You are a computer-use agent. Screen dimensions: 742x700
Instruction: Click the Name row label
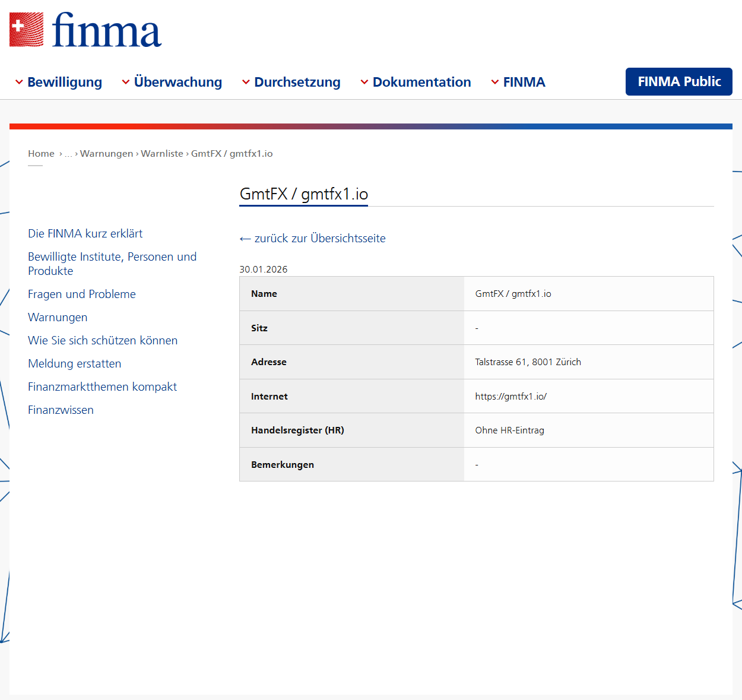pyautogui.click(x=264, y=293)
